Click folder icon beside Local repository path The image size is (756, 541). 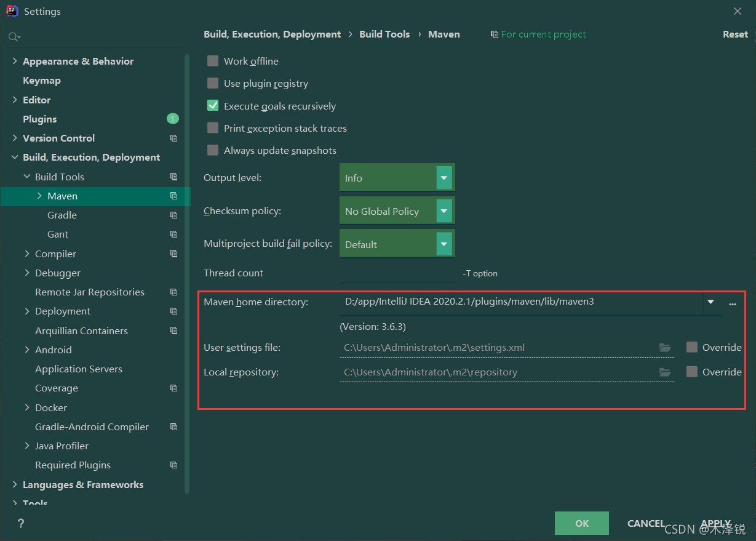click(665, 372)
